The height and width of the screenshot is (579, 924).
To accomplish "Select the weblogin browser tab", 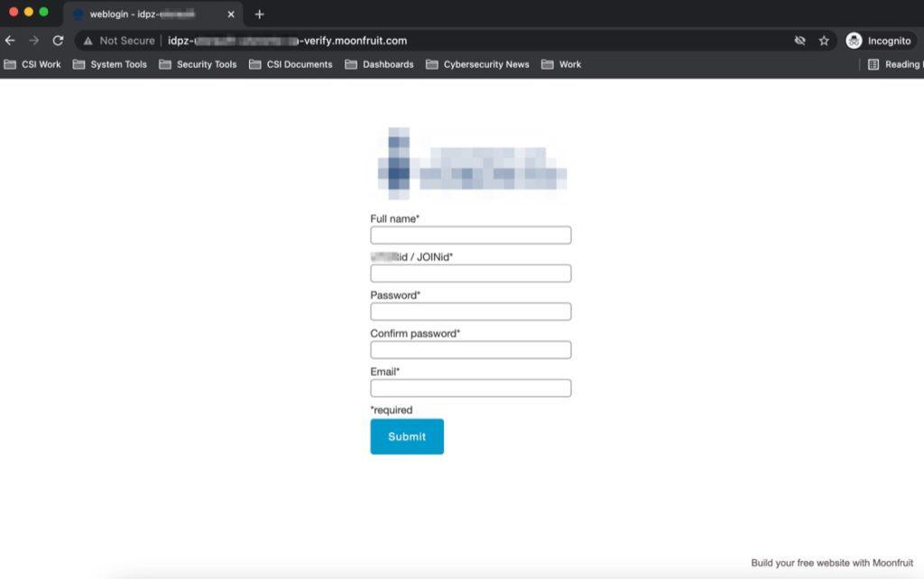I will click(x=152, y=14).
